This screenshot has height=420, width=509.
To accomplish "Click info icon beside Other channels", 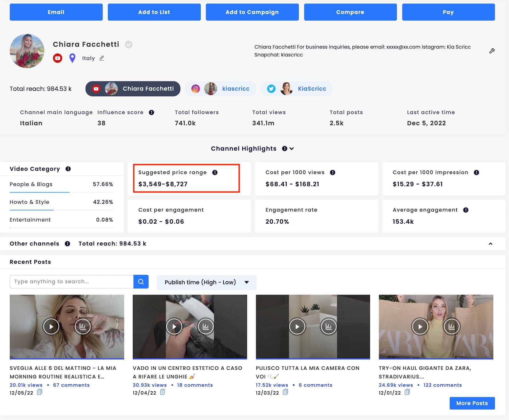I will 67,244.
